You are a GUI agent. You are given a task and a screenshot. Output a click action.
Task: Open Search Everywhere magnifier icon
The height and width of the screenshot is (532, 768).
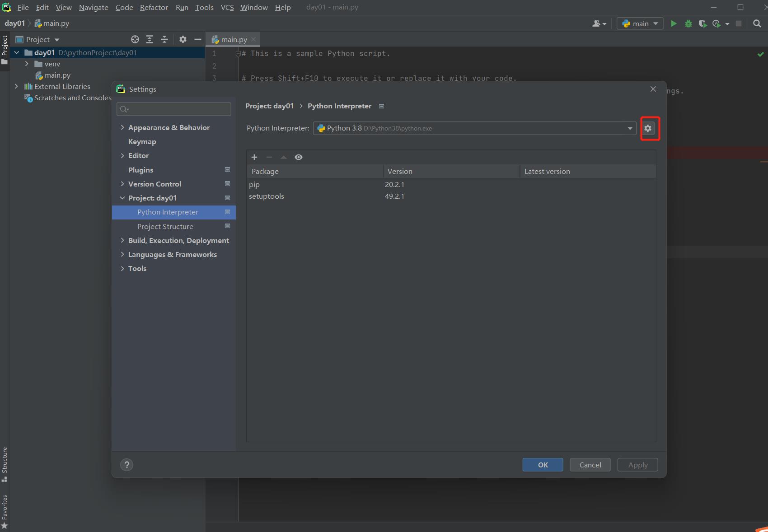coord(757,23)
